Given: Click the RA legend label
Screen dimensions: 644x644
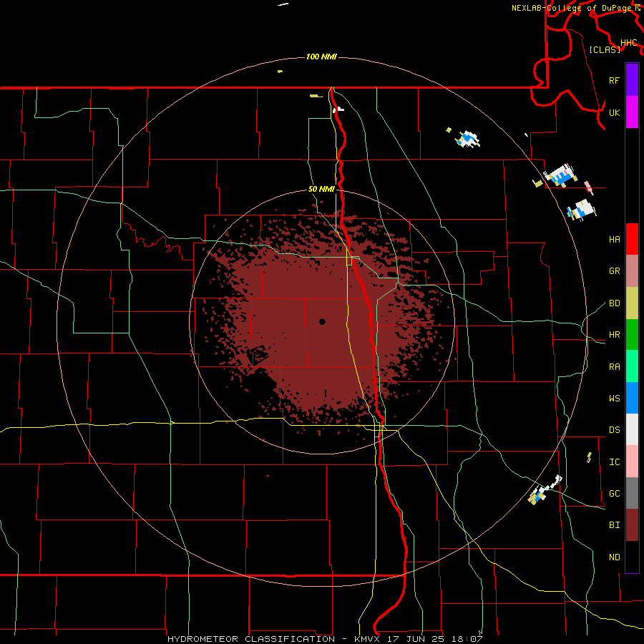Looking at the screenshot, I should pos(614,367).
